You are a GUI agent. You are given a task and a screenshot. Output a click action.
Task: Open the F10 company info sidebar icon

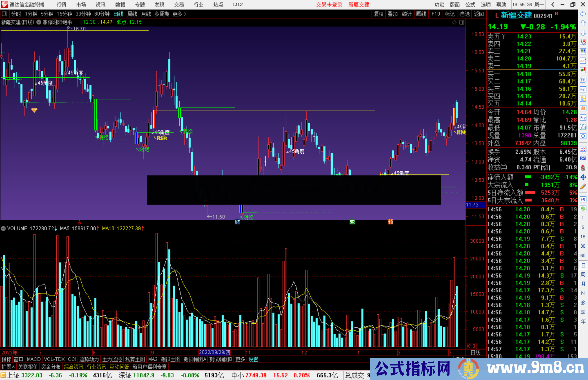click(x=583, y=89)
